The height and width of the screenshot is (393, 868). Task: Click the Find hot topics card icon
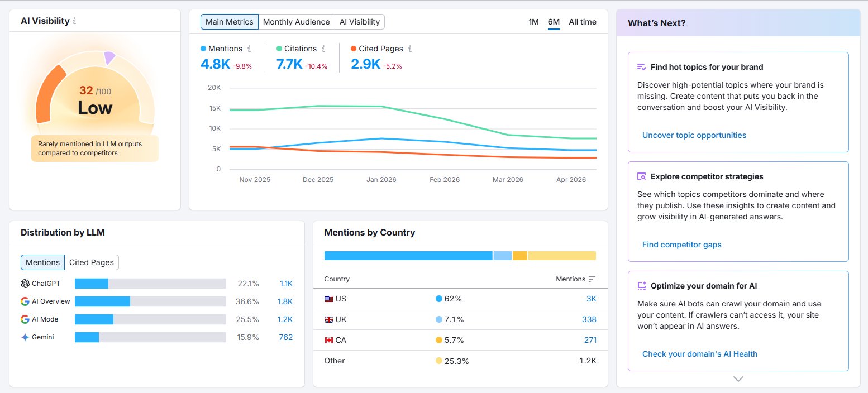coord(642,67)
